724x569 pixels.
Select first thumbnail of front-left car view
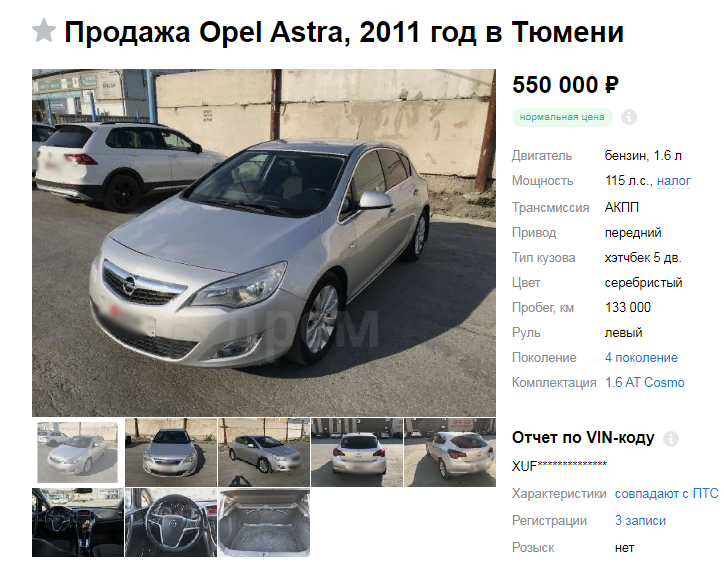[x=78, y=452]
